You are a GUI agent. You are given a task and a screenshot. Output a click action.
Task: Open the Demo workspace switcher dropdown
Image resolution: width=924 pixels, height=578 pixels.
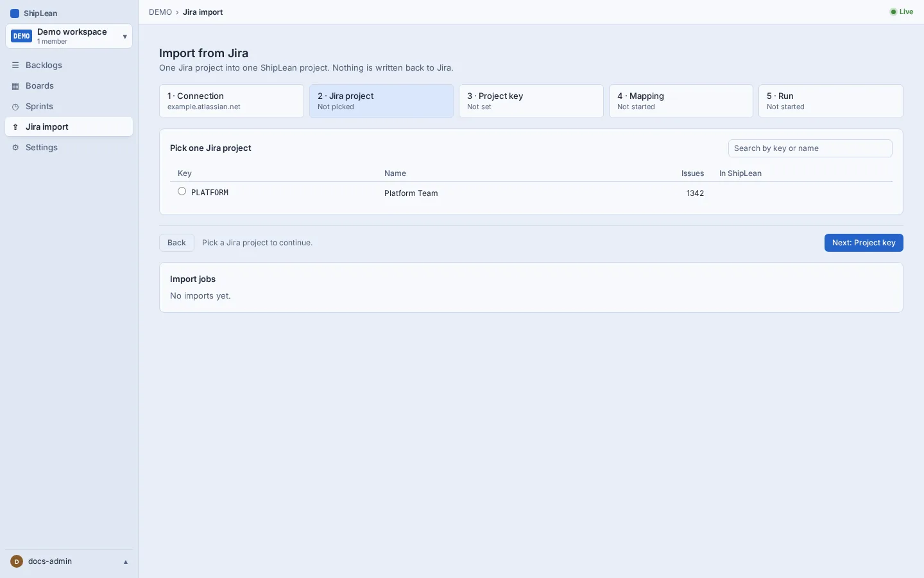click(x=69, y=36)
